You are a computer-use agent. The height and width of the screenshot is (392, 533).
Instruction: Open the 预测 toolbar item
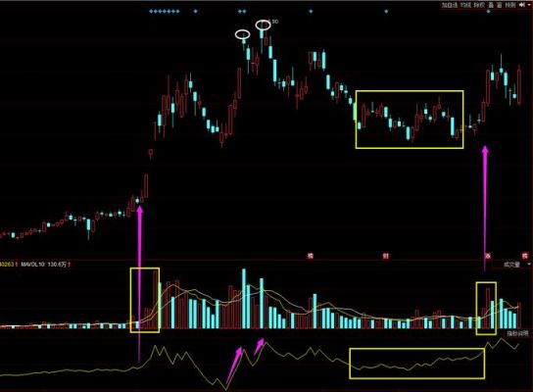tap(510, 5)
